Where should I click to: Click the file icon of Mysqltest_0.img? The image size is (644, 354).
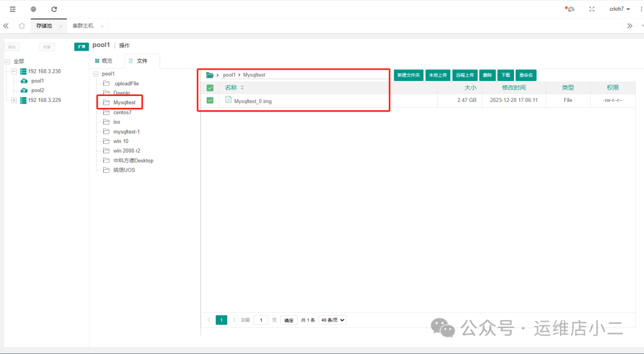coord(228,100)
